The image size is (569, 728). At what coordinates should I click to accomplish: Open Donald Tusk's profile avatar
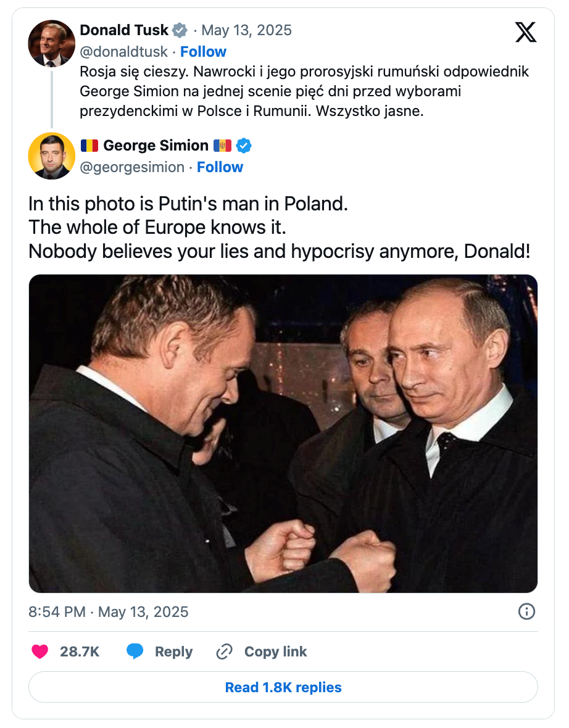pyautogui.click(x=52, y=43)
